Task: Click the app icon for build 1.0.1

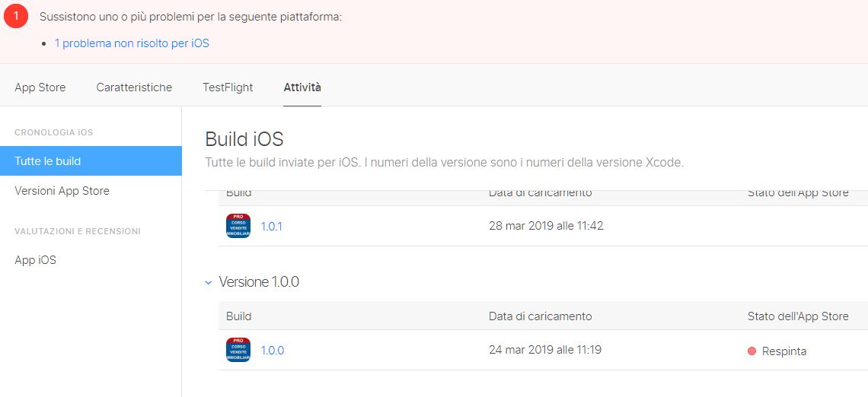Action: [x=238, y=226]
